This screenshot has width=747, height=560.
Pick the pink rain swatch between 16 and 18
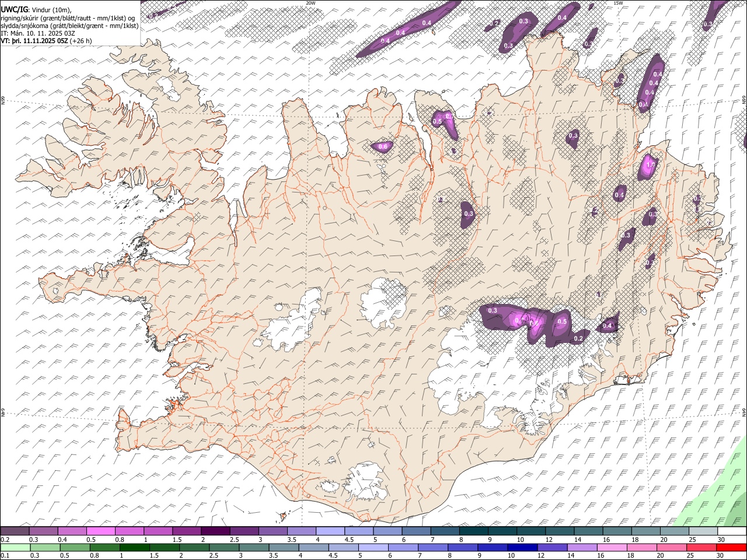coord(612,547)
